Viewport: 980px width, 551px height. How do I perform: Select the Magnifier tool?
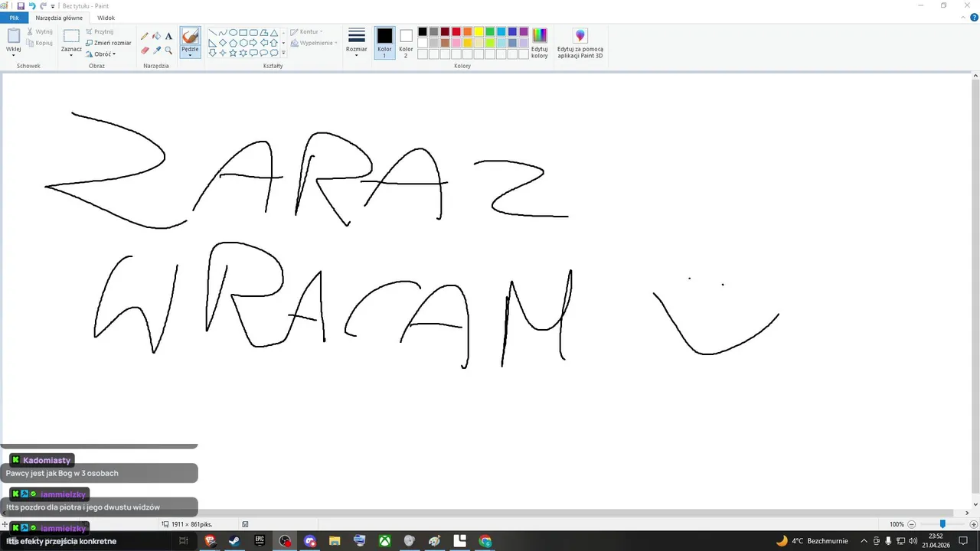168,50
